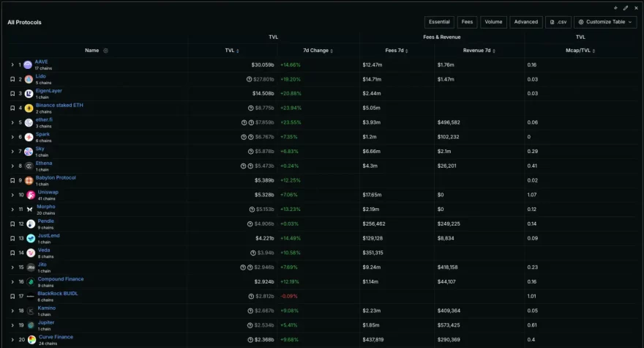Expand the Morpho row chevron
Image resolution: width=644 pixels, height=348 pixels.
point(12,210)
